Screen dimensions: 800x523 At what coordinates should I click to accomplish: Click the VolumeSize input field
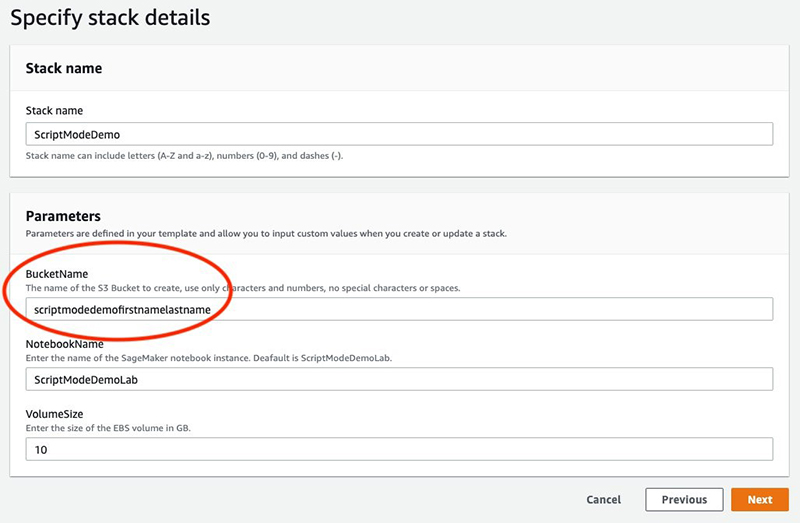399,449
